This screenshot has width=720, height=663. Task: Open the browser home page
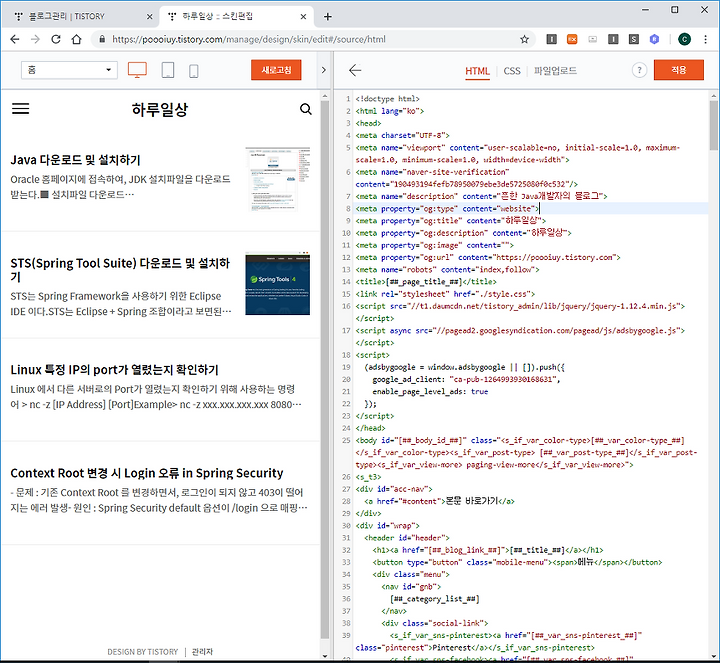(x=77, y=39)
